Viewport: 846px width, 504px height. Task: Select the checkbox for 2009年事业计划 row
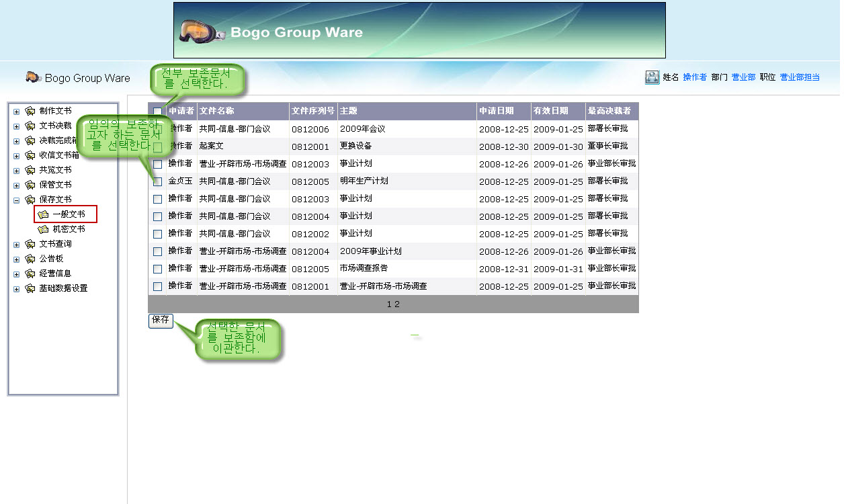(157, 251)
